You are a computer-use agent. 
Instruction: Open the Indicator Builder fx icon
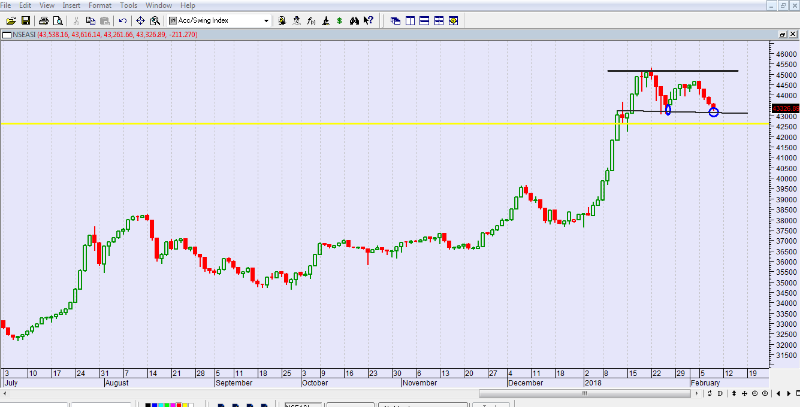click(311, 21)
